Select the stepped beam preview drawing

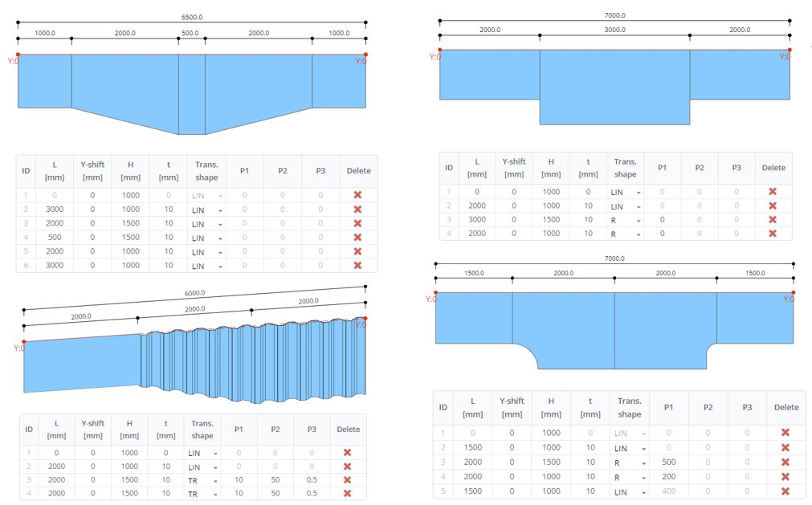614,87
